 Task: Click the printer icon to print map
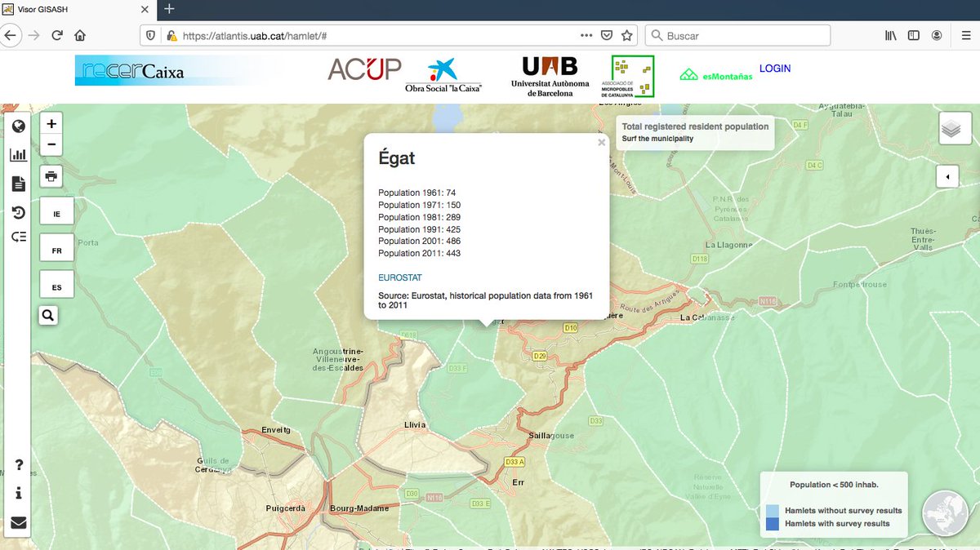[51, 176]
